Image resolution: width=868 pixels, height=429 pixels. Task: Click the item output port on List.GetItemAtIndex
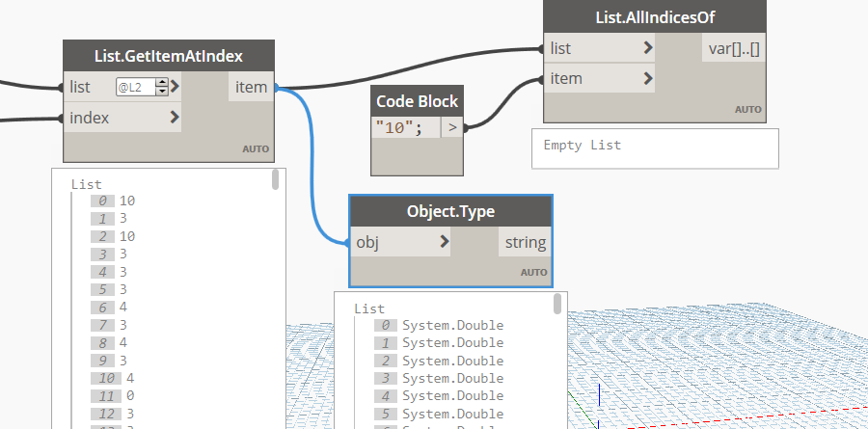[252, 87]
